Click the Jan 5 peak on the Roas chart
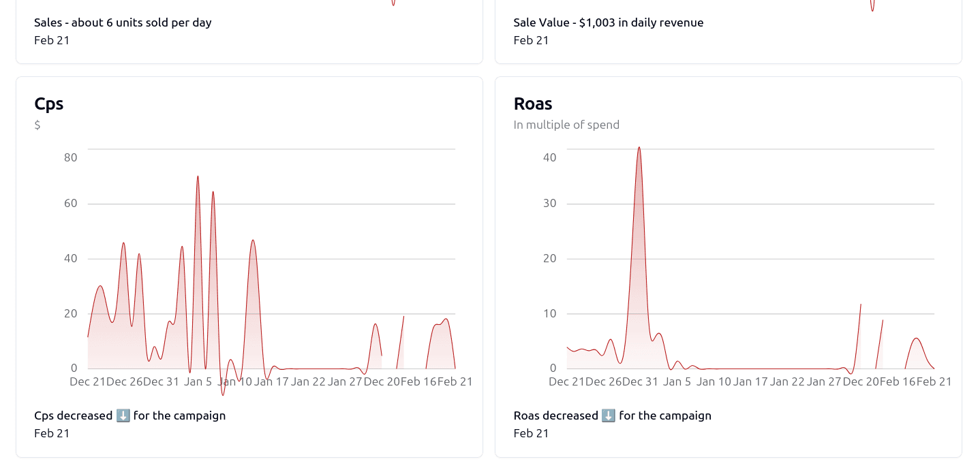980x470 pixels. tap(639, 150)
